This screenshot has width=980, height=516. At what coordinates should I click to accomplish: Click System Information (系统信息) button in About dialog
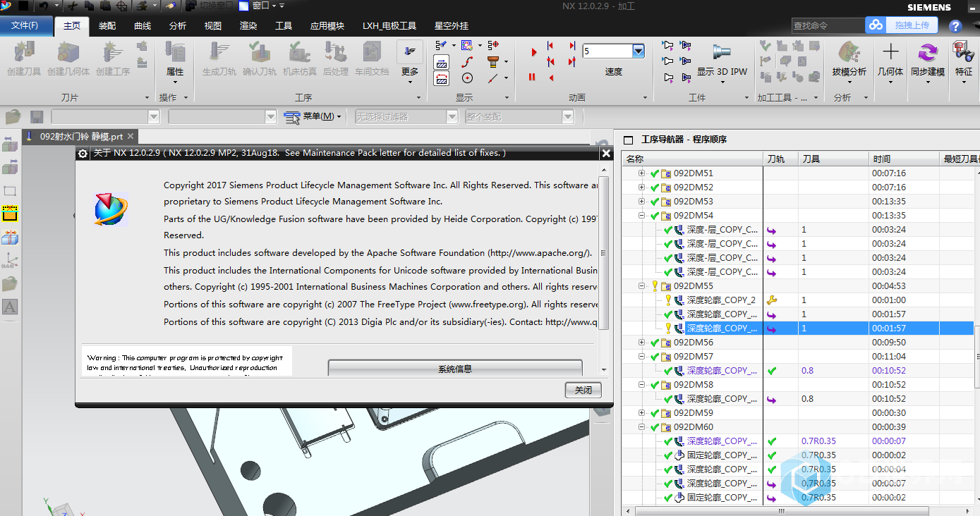455,369
